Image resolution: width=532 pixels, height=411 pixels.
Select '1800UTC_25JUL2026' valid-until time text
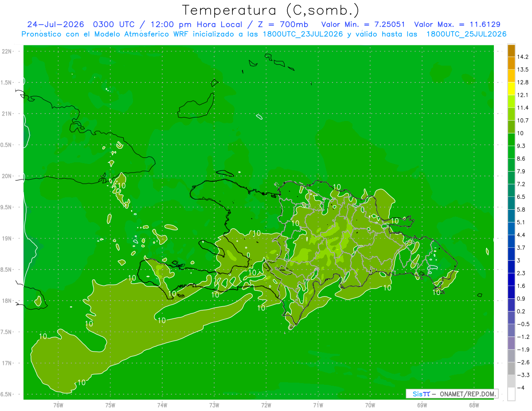point(466,34)
